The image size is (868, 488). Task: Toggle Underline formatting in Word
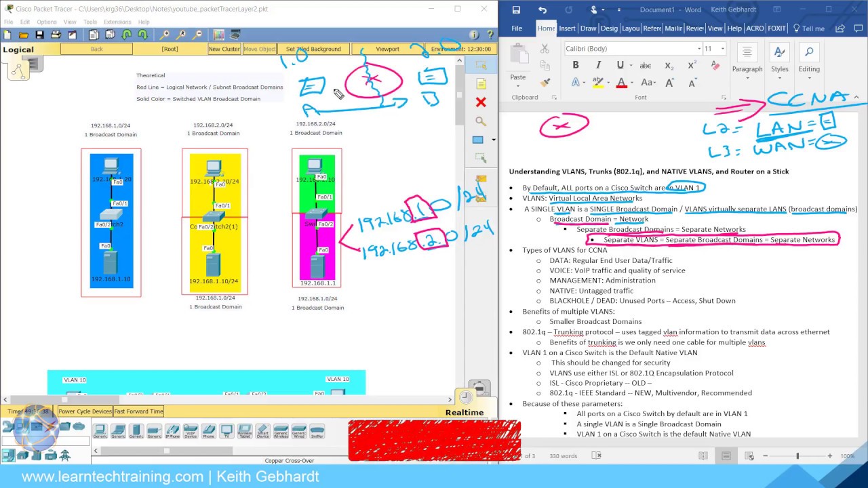(620, 65)
